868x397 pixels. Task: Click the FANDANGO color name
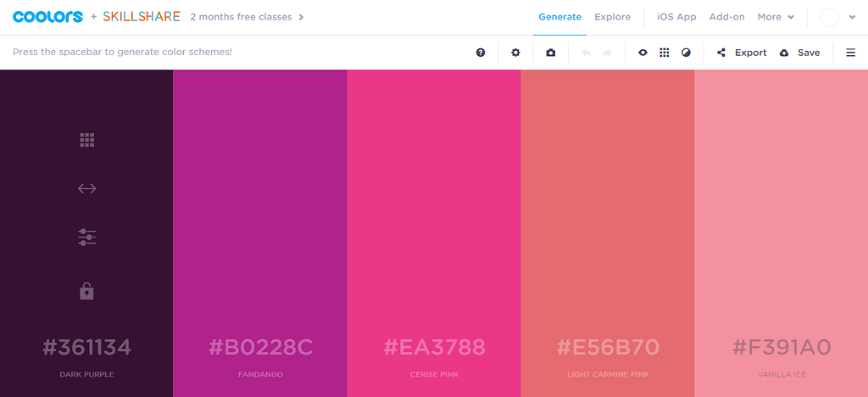point(260,375)
